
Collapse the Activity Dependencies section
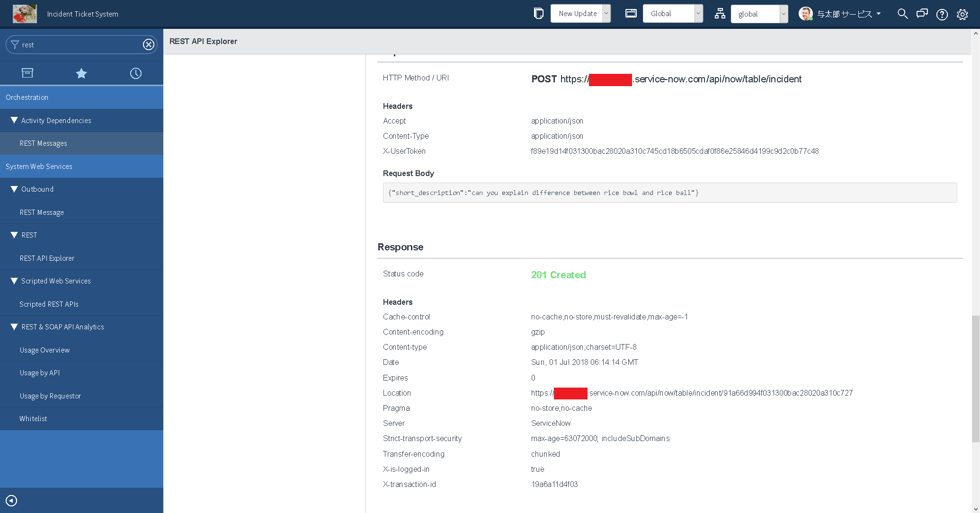14,120
